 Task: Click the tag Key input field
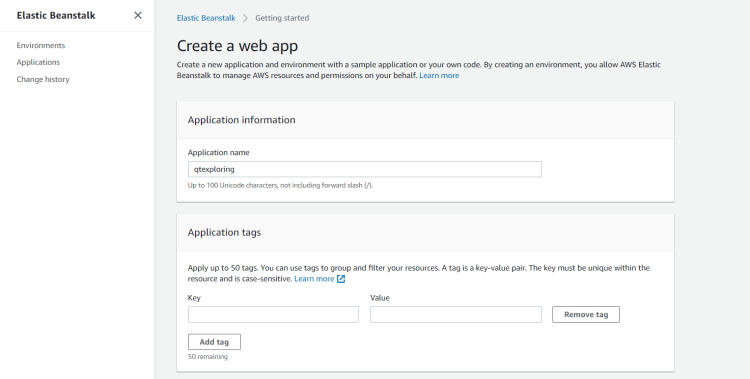(273, 314)
